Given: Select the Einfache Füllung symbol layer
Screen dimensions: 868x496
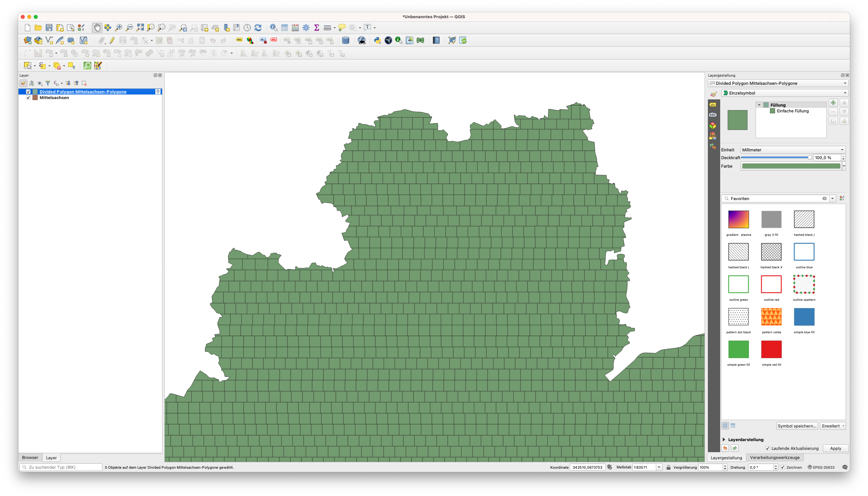Looking at the screenshot, I should click(x=792, y=111).
